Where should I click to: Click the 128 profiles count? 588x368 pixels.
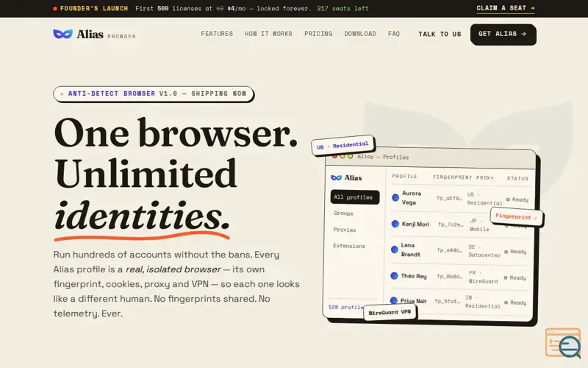(x=346, y=307)
